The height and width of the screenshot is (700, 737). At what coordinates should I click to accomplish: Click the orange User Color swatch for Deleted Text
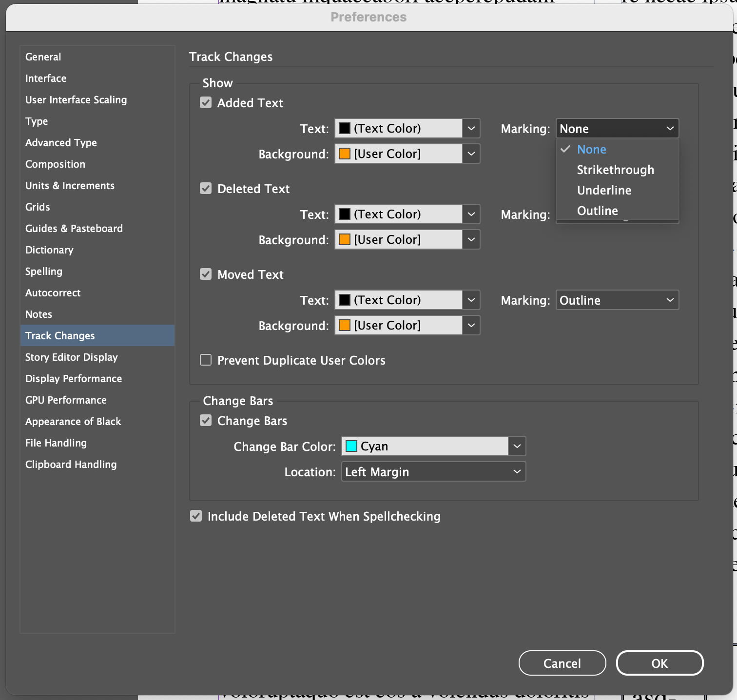(345, 239)
